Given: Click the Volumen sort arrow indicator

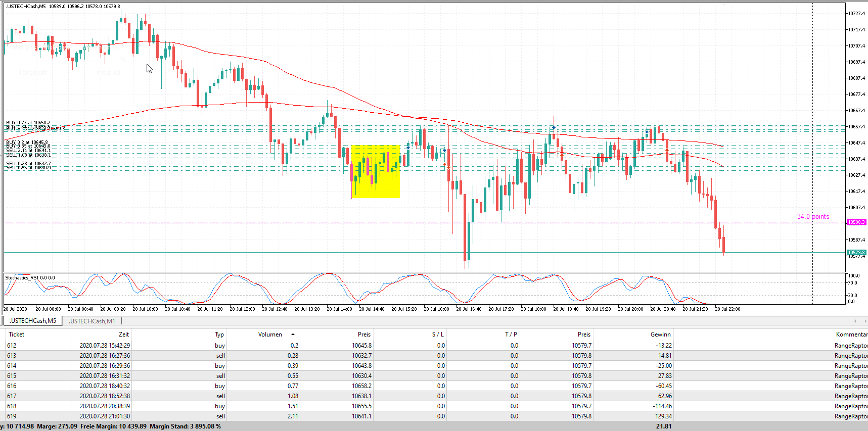Looking at the screenshot, I should (293, 334).
